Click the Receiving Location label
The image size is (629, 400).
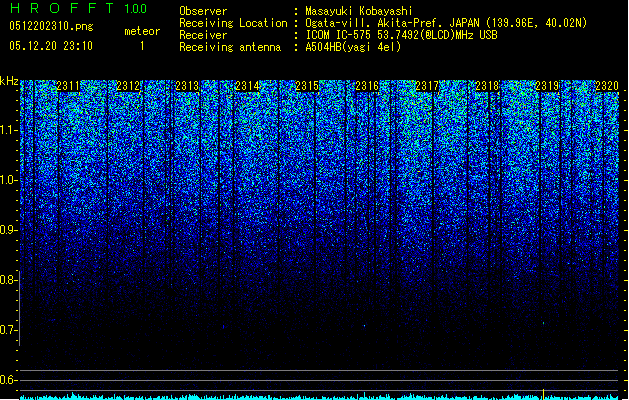click(233, 23)
